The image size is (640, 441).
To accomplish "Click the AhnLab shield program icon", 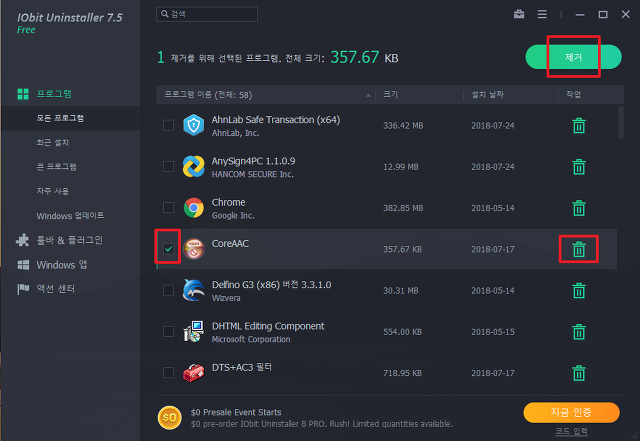I will pos(193,125).
